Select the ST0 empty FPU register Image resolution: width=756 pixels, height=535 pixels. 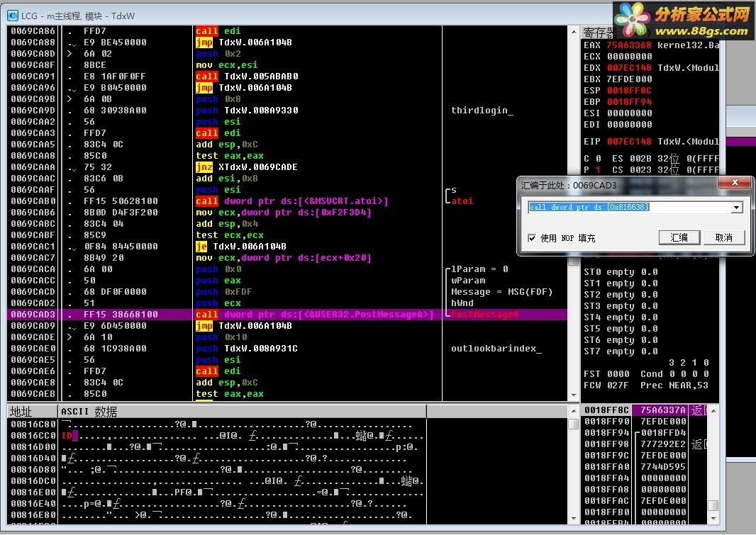[621, 272]
